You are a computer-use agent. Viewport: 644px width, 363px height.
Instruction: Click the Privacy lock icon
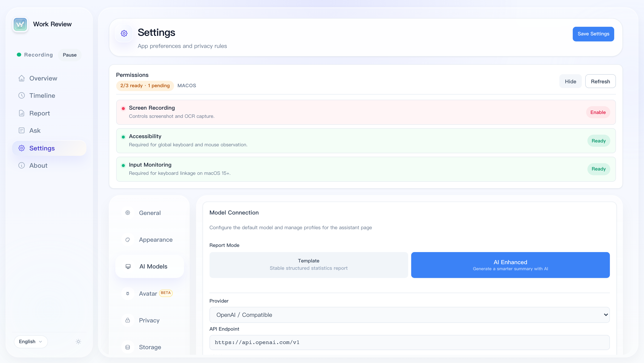coord(128,320)
